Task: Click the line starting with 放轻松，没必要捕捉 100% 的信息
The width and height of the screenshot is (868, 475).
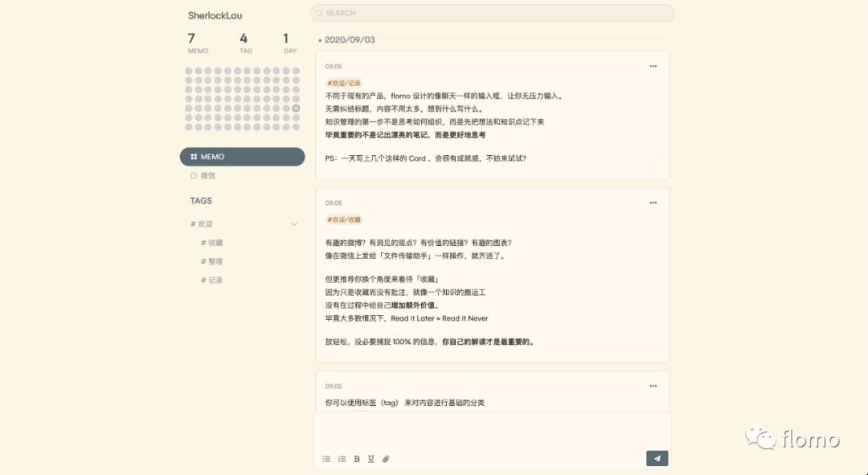Action: [431, 342]
